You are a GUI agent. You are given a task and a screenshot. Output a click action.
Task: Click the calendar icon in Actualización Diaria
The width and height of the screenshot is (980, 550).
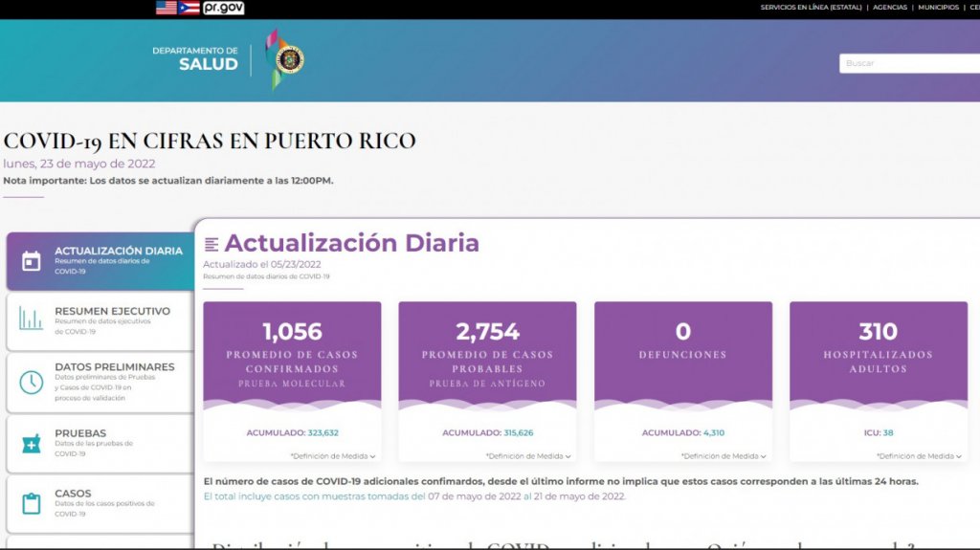(x=32, y=261)
